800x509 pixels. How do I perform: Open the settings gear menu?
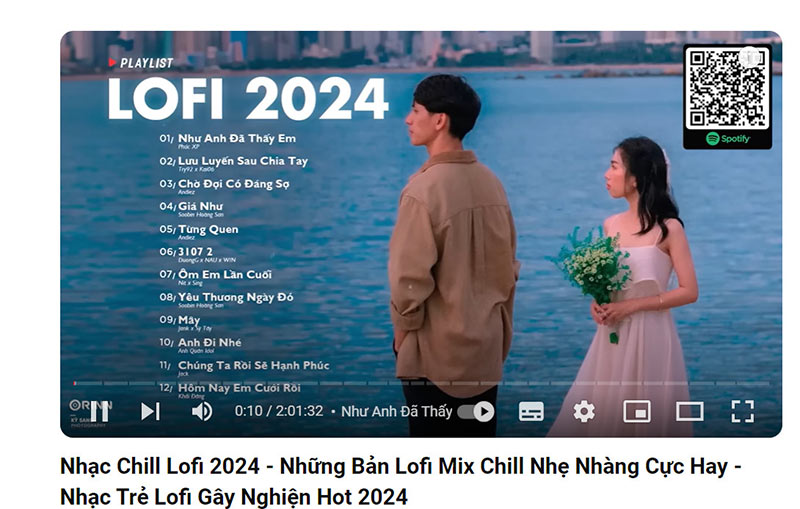click(x=584, y=411)
